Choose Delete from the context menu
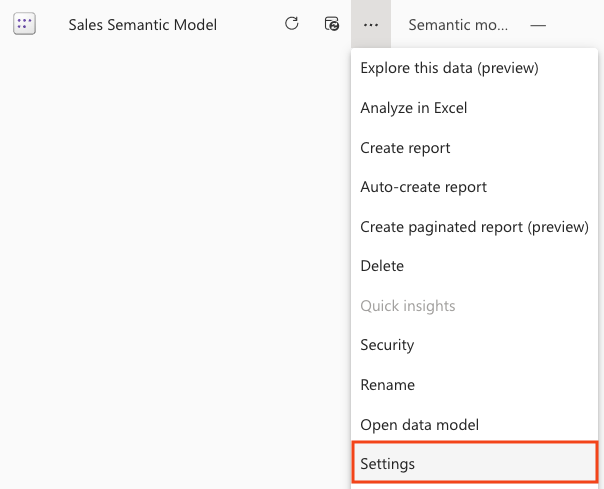This screenshot has width=604, height=489. 474,266
